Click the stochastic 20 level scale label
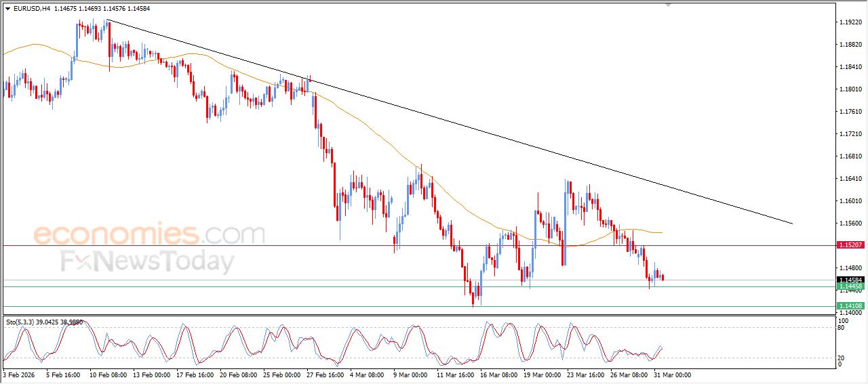The height and width of the screenshot is (384, 868). coord(840,358)
